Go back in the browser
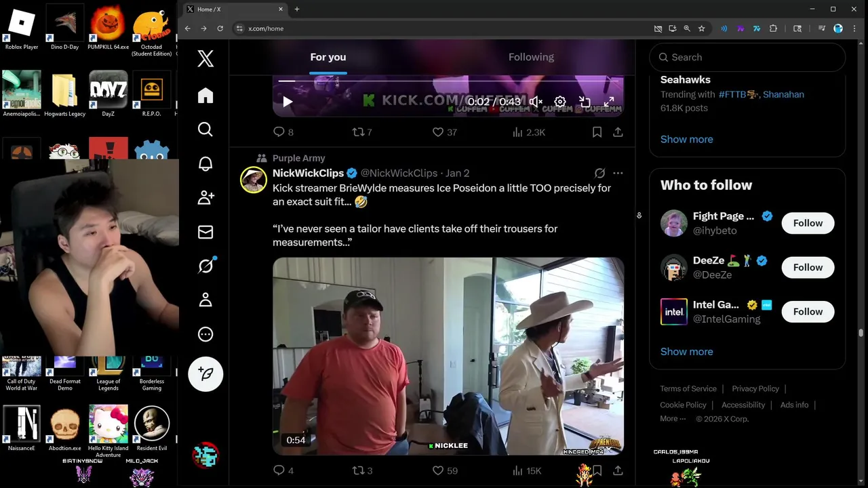 pyautogui.click(x=188, y=28)
